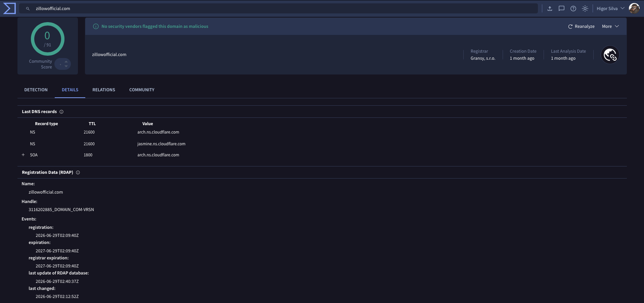Open the Relations tab

pos(104,90)
